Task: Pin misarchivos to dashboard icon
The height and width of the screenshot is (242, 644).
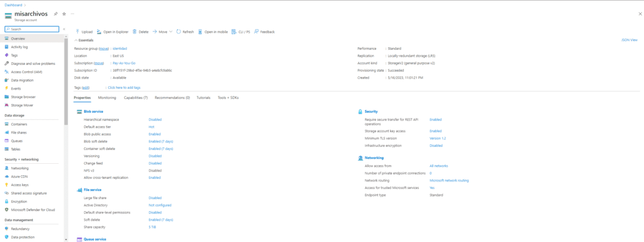Action: click(x=56, y=14)
